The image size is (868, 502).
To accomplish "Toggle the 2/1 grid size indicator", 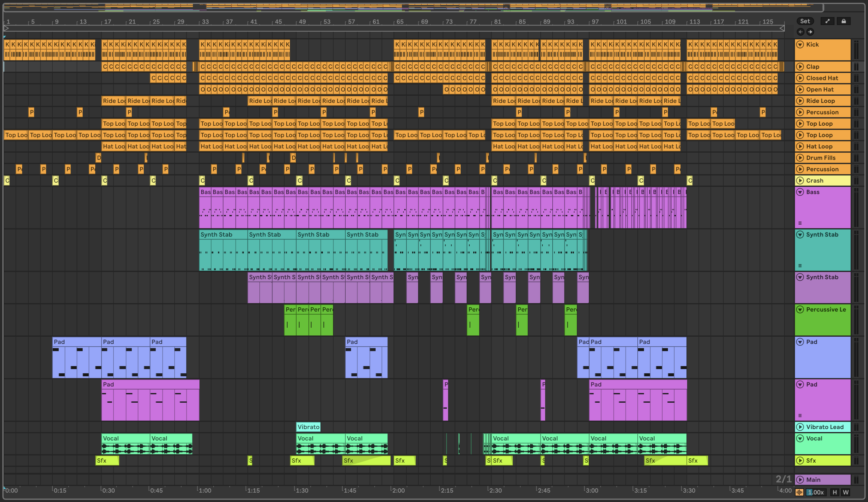I will click(x=783, y=479).
